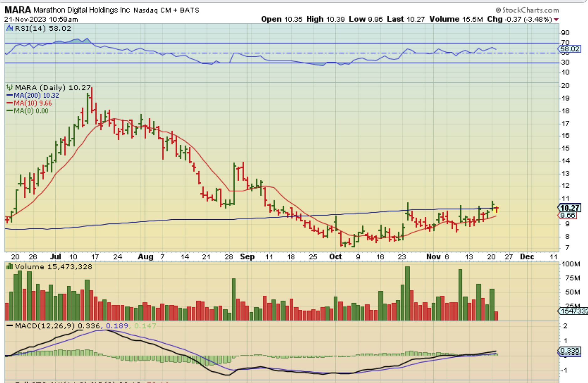Click the 9.66 moving average price tag
This screenshot has height=383, width=588.
click(x=568, y=215)
